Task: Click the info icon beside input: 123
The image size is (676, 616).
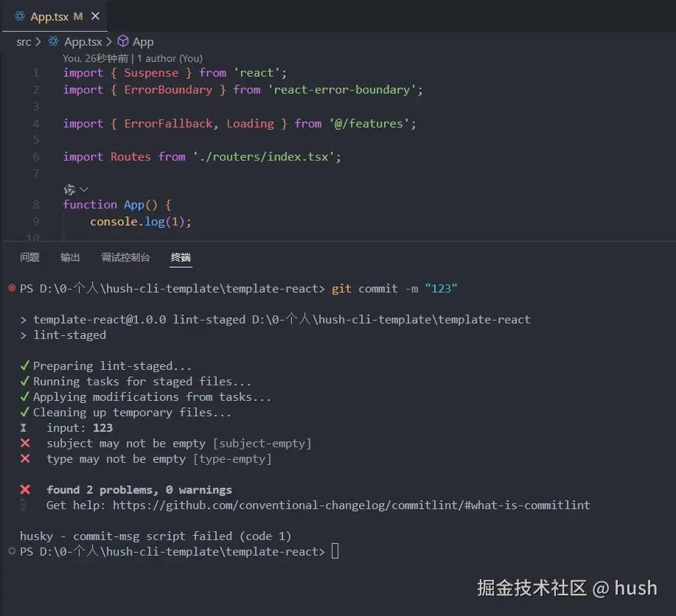Action: point(23,427)
